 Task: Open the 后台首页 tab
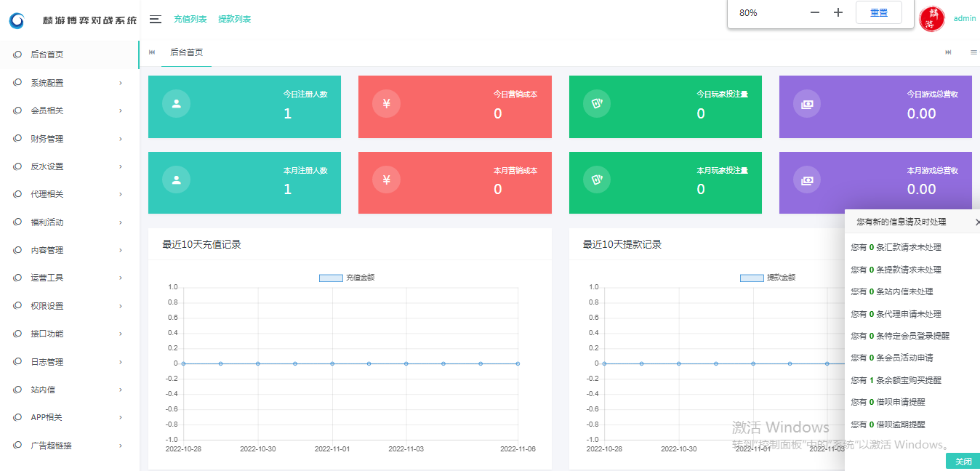pos(186,52)
